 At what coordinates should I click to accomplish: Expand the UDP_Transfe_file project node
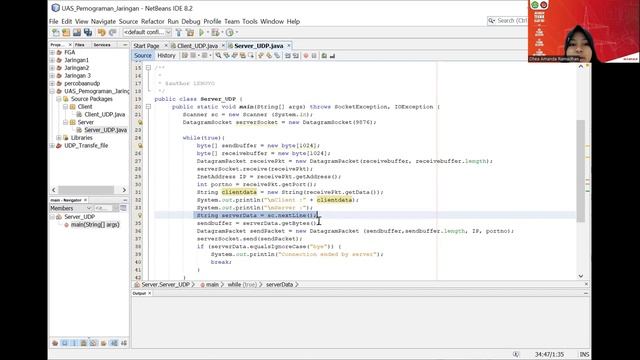coord(52,145)
